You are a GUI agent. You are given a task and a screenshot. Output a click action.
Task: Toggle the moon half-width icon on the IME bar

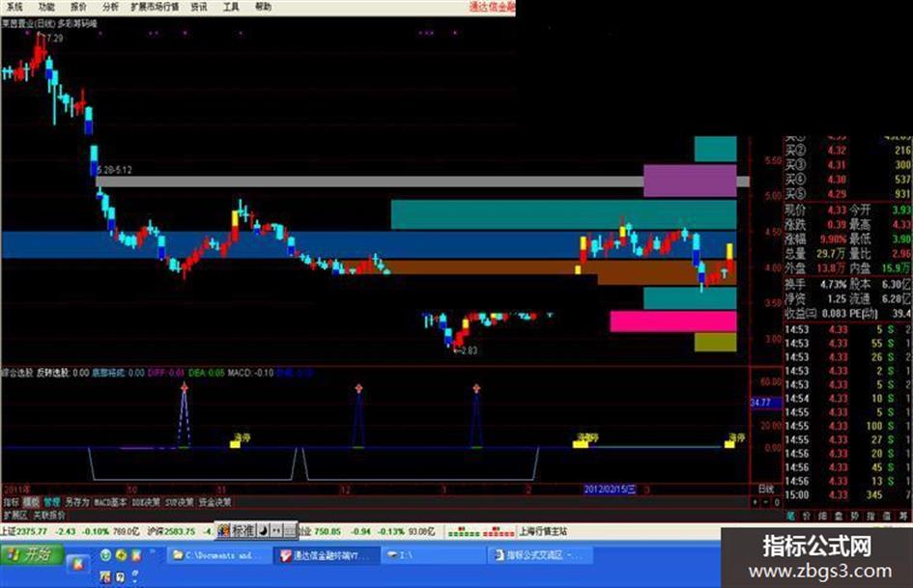point(263,530)
